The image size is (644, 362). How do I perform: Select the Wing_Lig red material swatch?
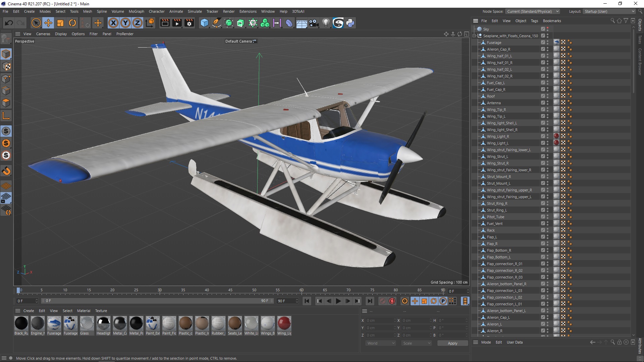tap(284, 323)
